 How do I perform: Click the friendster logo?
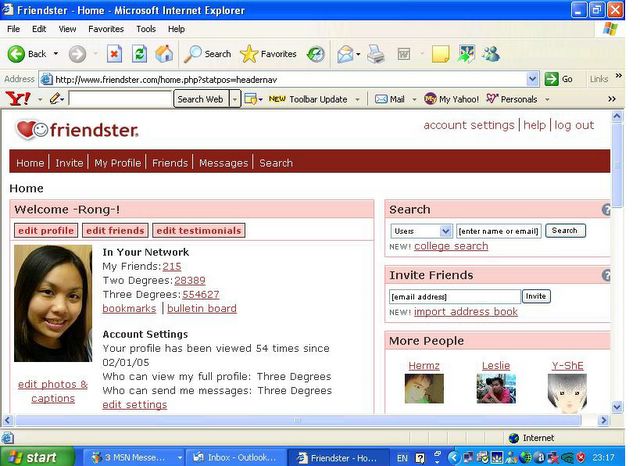pos(77,130)
